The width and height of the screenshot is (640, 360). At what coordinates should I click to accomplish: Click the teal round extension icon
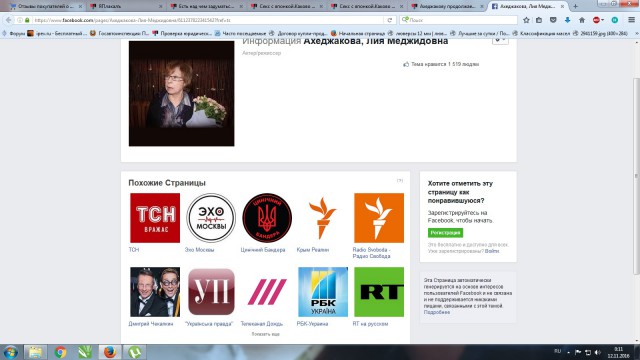(x=615, y=20)
